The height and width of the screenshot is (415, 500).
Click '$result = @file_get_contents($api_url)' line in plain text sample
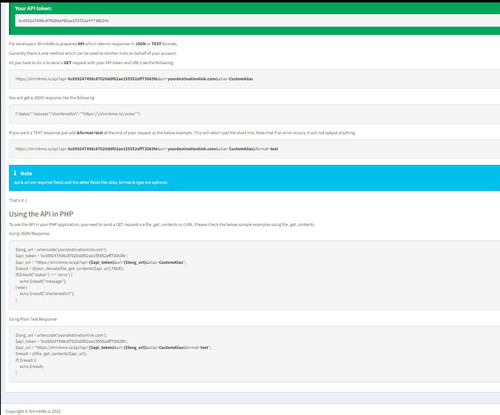pos(51,354)
